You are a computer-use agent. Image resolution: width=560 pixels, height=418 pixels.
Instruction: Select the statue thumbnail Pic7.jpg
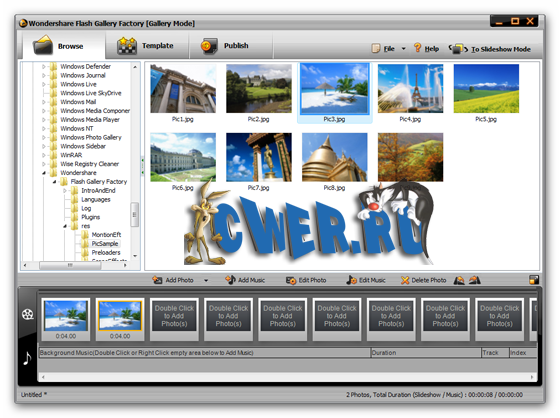pyautogui.click(x=259, y=157)
